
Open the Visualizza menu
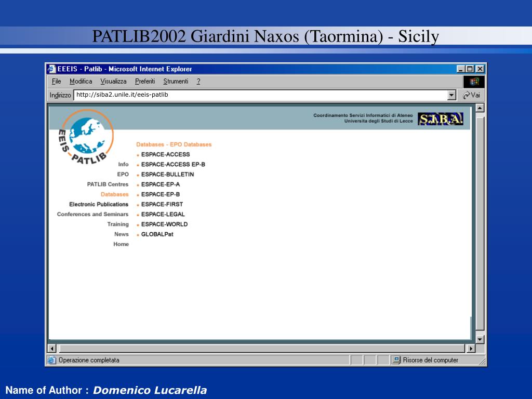(113, 82)
